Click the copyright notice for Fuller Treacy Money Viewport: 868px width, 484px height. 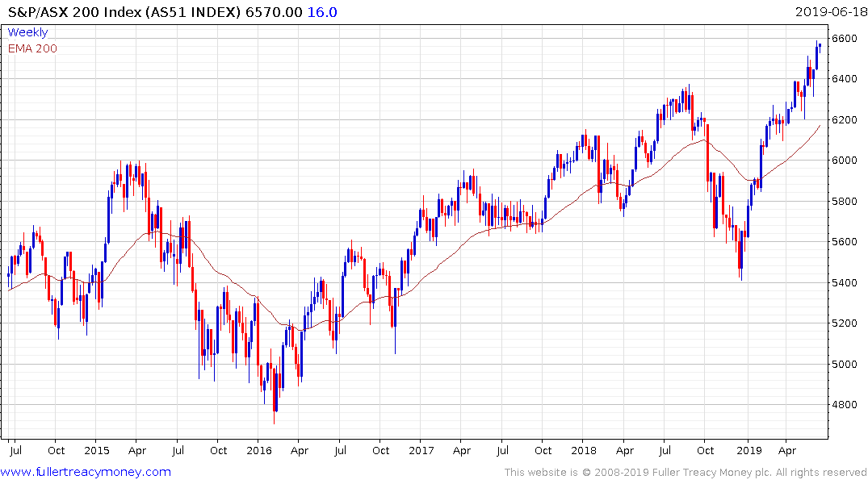click(686, 473)
